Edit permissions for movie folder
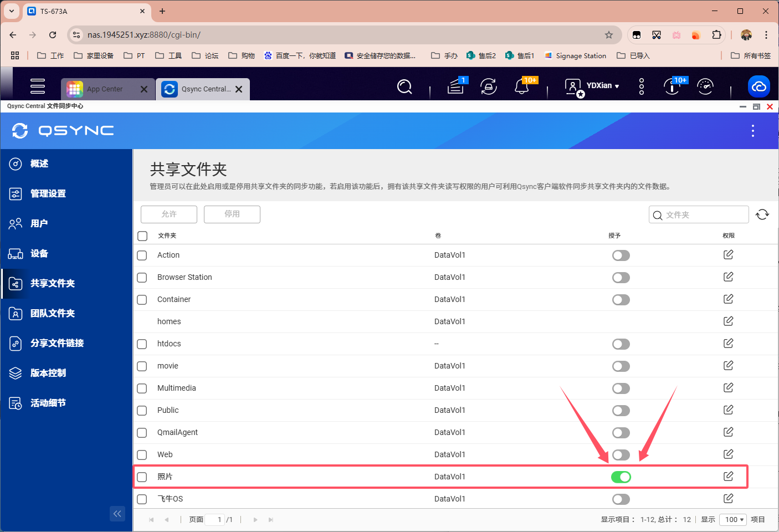Viewport: 779px width, 532px height. coord(728,365)
